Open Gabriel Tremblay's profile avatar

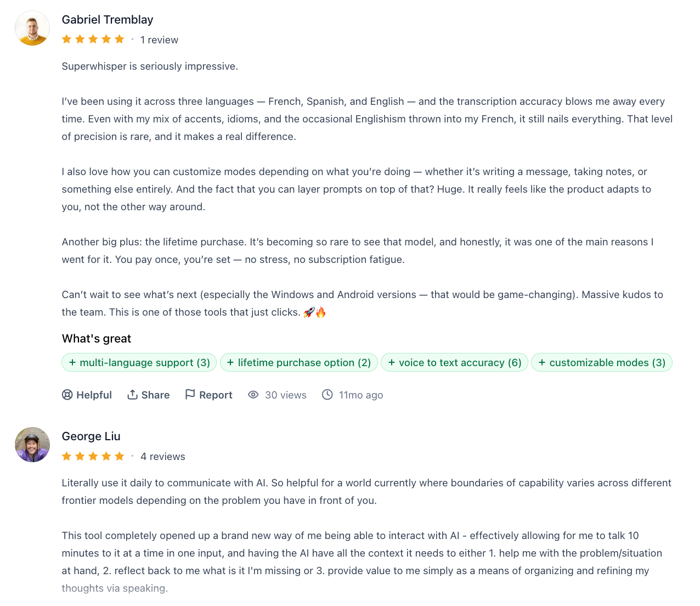[32, 28]
